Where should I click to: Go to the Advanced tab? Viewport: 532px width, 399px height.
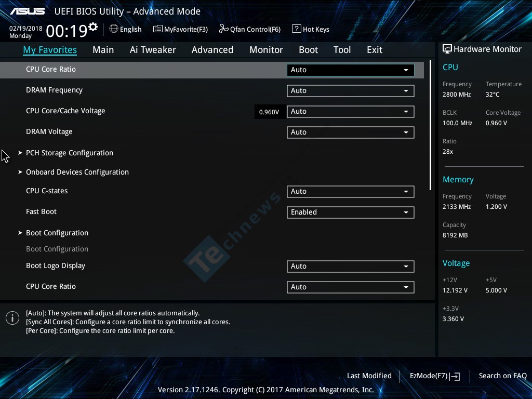click(212, 50)
